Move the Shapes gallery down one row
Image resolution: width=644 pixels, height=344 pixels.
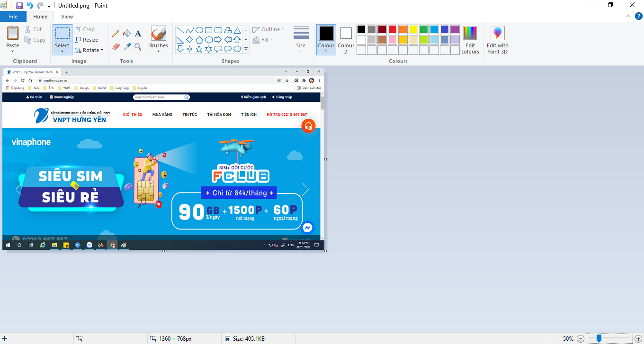pos(246,39)
